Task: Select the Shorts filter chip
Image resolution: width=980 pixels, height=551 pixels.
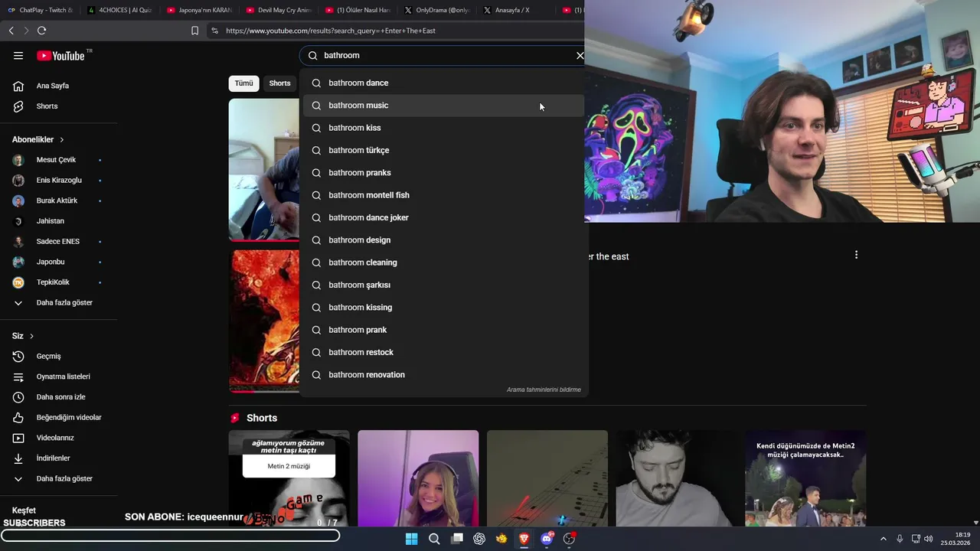Action: tap(279, 83)
